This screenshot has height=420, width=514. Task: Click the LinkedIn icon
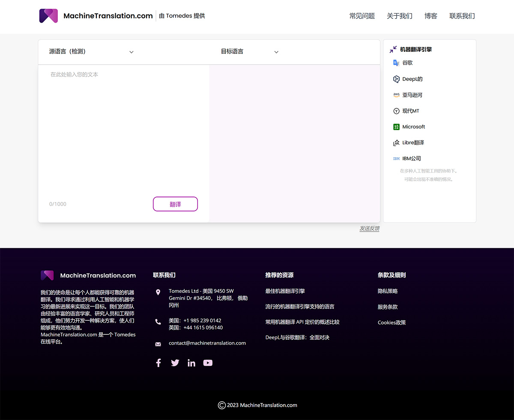pyautogui.click(x=191, y=363)
